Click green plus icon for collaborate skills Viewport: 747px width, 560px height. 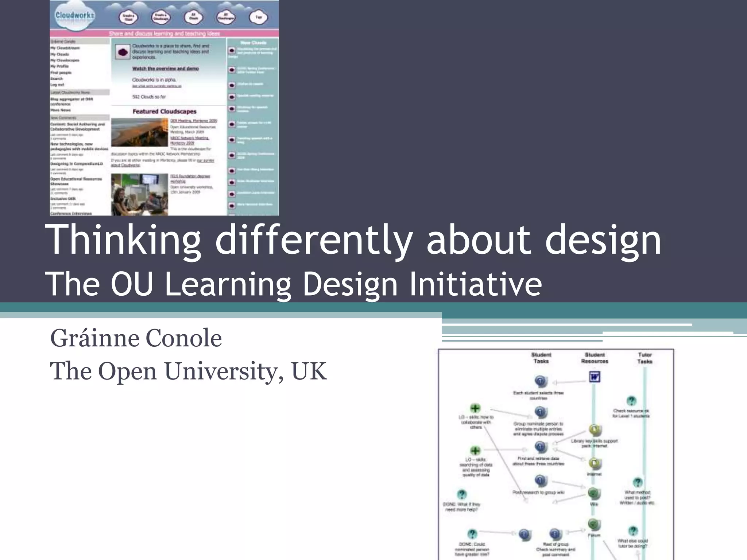[475, 408]
